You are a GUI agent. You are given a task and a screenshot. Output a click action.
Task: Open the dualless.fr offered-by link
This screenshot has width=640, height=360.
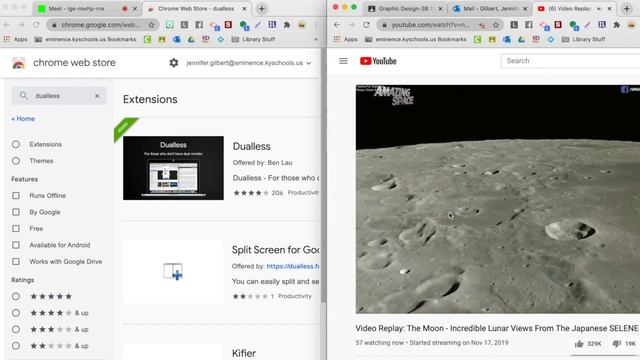[x=293, y=266]
